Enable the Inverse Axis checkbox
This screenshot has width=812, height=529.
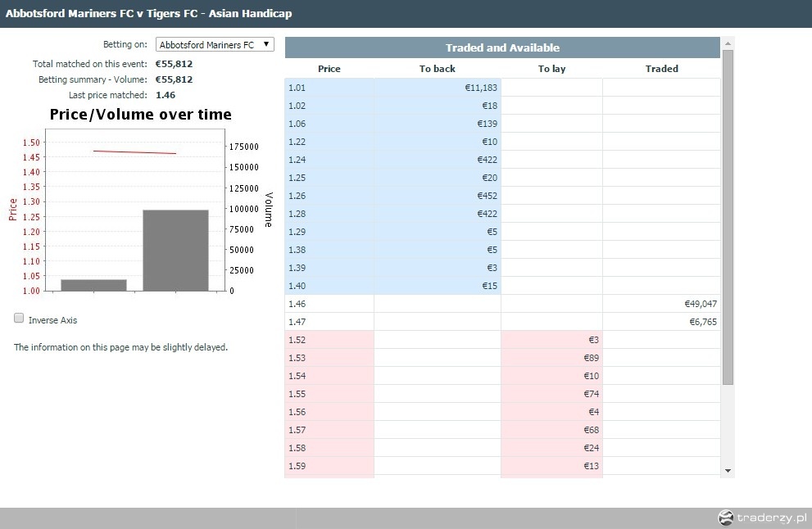click(x=19, y=318)
